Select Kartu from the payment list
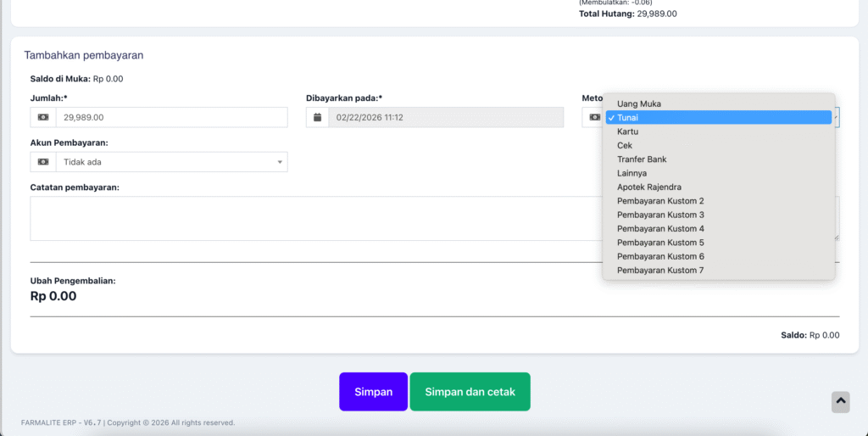 pos(628,131)
